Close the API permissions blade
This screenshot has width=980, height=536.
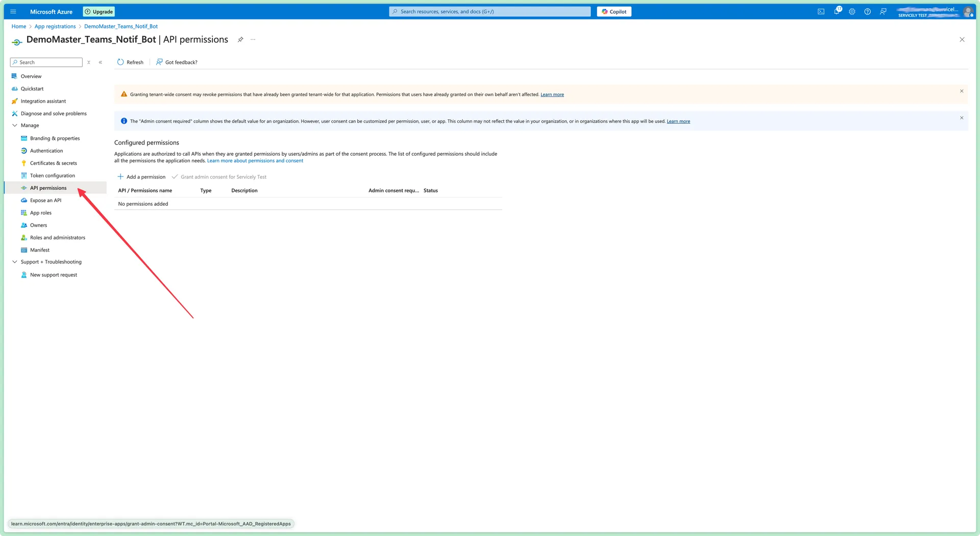tap(962, 39)
